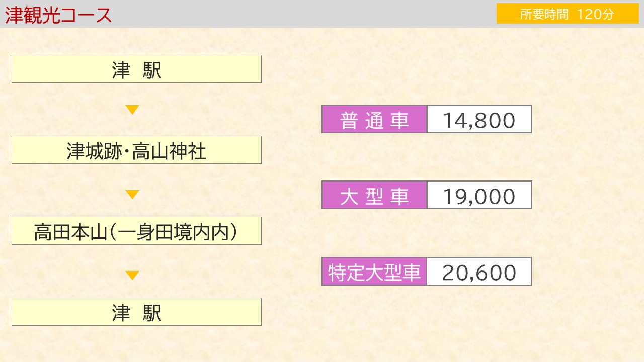Click the 14,800 fare field

[x=479, y=119]
